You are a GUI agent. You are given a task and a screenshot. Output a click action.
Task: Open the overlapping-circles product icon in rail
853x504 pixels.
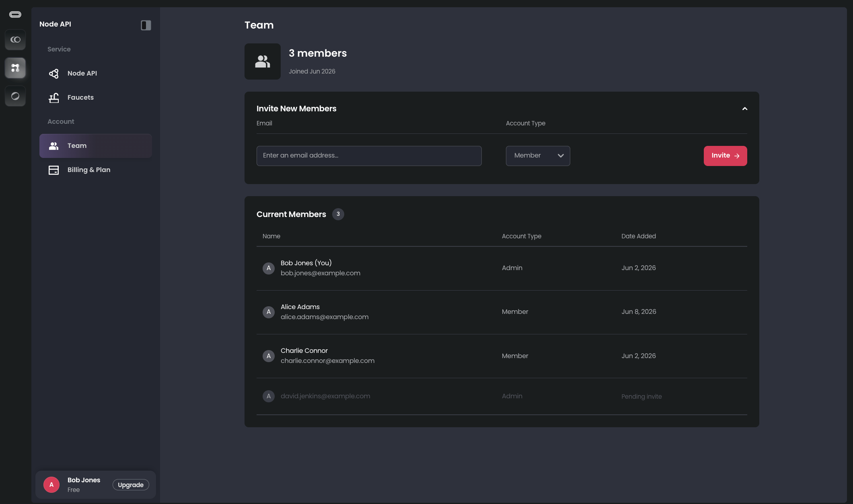(15, 40)
